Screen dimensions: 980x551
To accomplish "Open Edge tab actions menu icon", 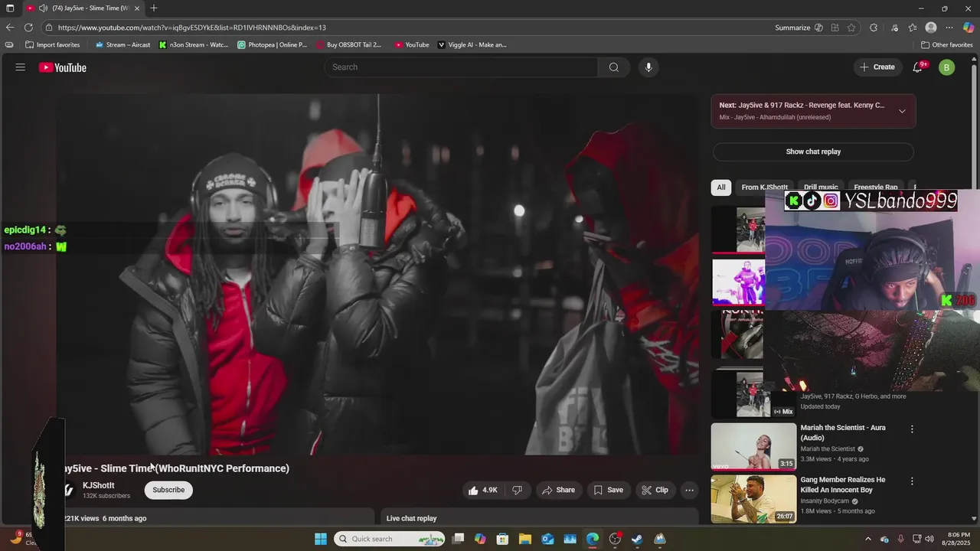I will point(10,8).
